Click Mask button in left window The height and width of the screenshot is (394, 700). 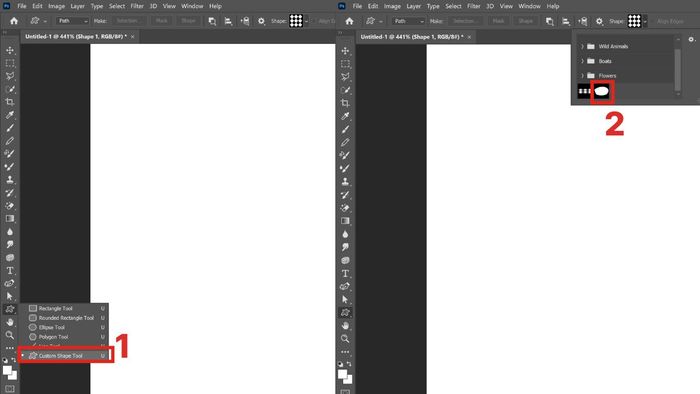click(x=162, y=21)
